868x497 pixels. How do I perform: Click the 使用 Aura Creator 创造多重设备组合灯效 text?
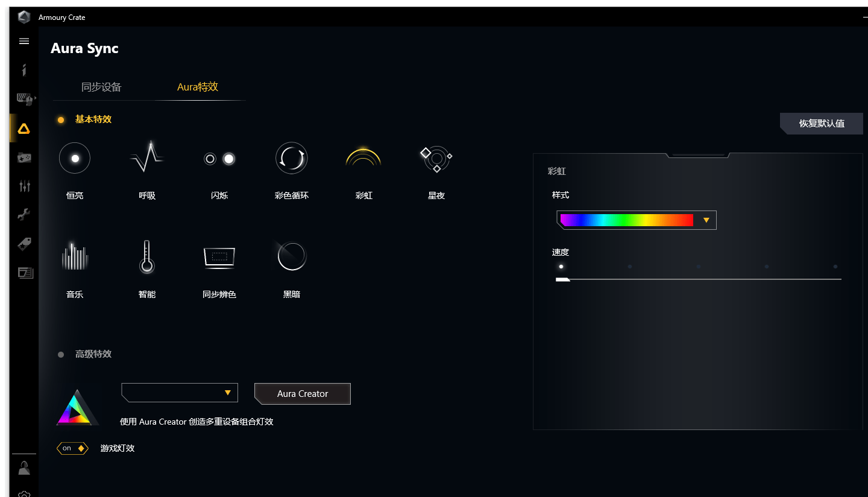click(197, 422)
